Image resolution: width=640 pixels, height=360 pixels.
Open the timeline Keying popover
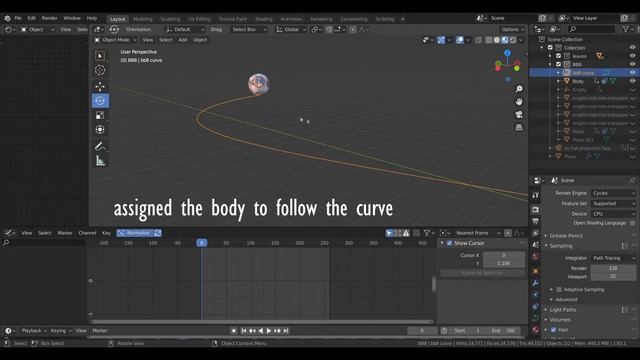60,331
